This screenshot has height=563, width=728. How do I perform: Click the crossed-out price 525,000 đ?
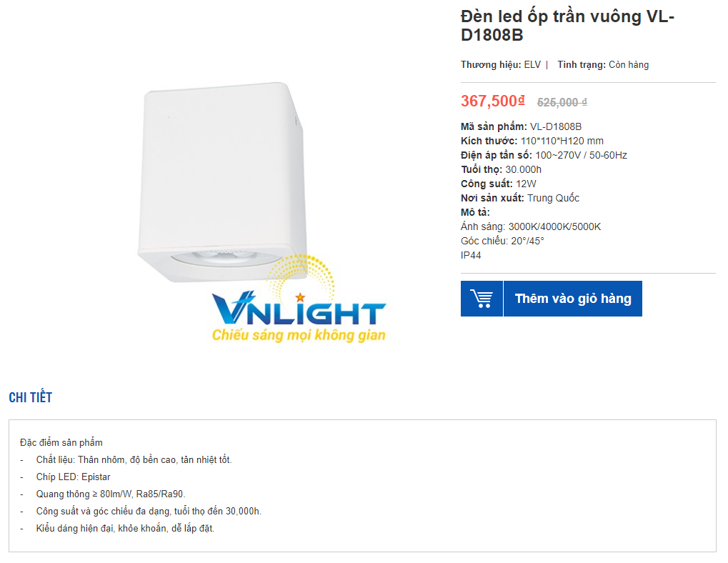click(x=562, y=102)
